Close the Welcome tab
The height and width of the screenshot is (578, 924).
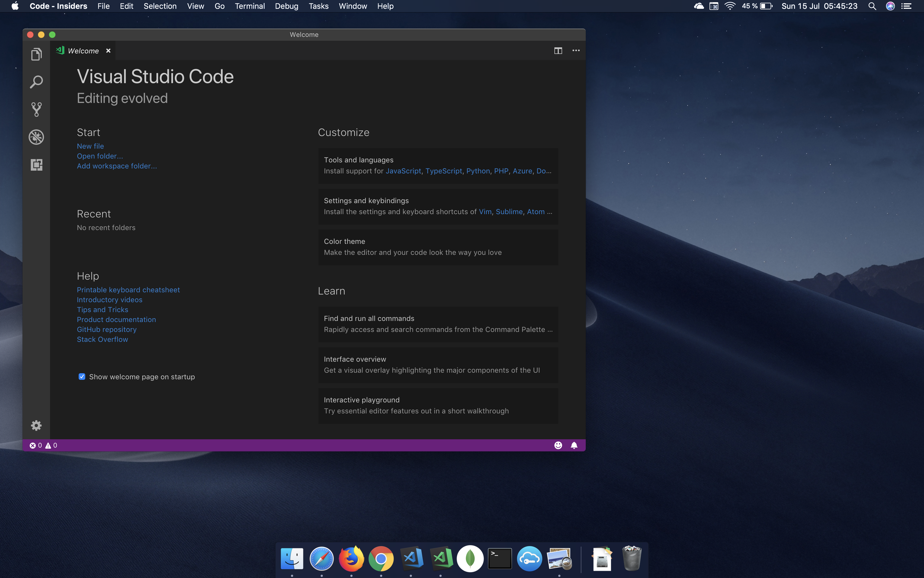(x=108, y=50)
